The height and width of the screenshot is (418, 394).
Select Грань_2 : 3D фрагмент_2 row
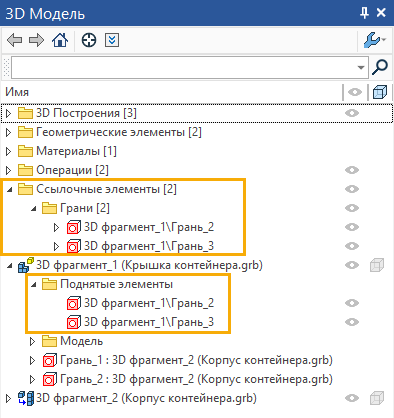tap(196, 379)
